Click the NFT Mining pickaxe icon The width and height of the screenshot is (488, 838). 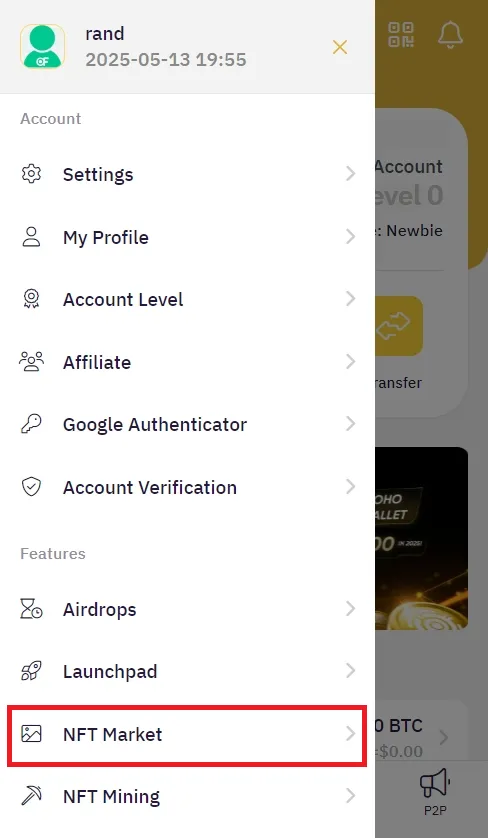tap(31, 796)
